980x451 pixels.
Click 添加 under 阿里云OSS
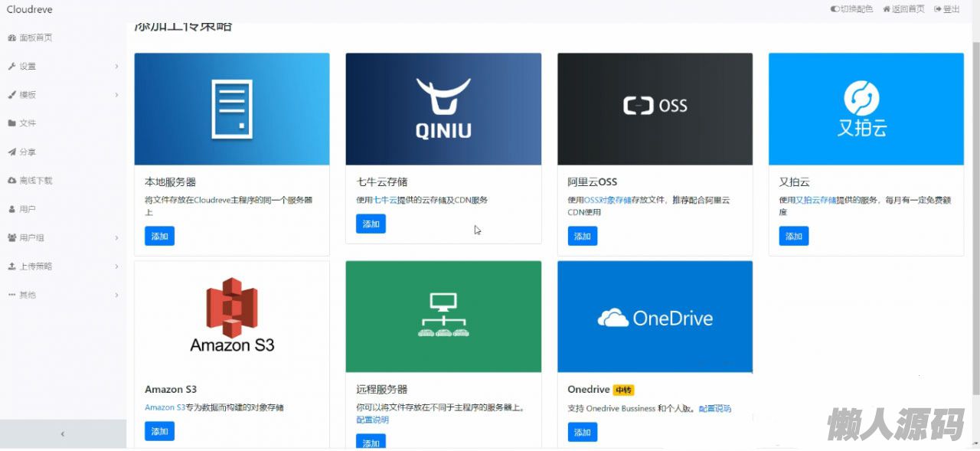point(583,236)
